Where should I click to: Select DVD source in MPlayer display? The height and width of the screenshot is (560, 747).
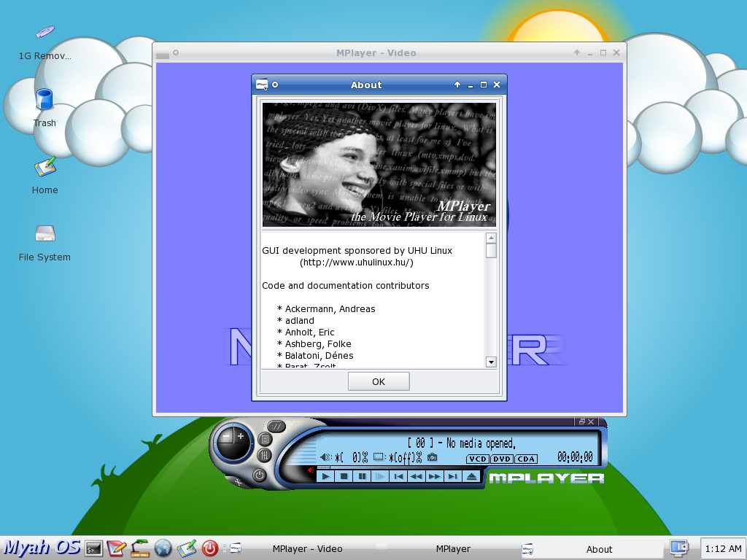[x=502, y=459]
